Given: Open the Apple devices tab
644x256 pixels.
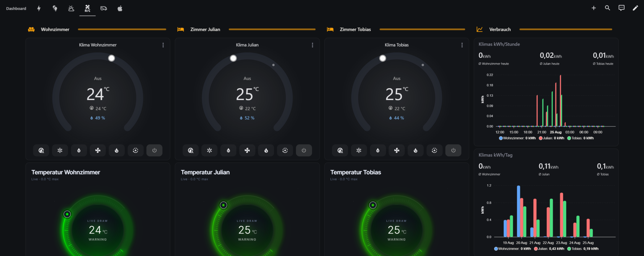Looking at the screenshot, I should (120, 8).
